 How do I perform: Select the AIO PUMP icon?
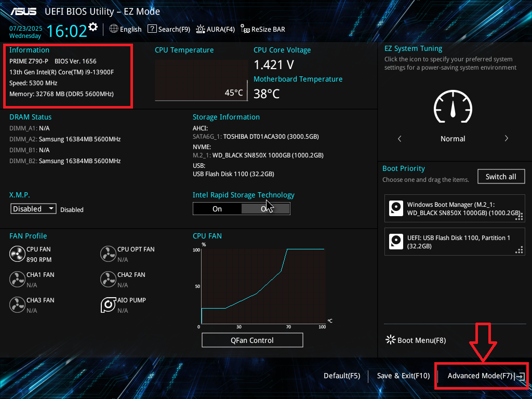pyautogui.click(x=108, y=304)
